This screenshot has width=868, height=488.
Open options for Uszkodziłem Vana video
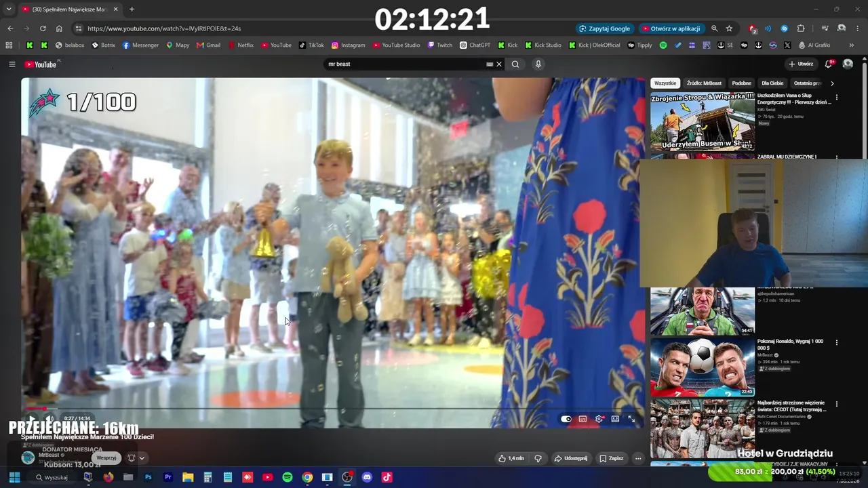point(836,97)
